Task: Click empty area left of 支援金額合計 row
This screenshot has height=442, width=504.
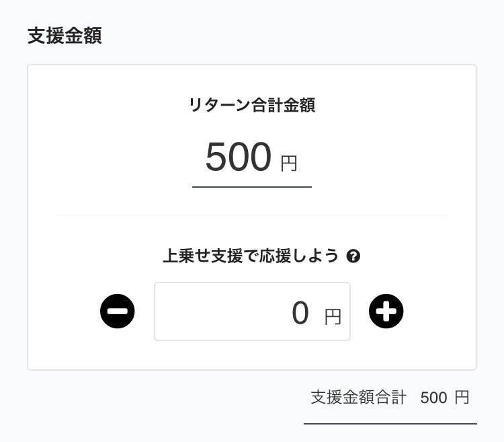Action: (x=168, y=398)
